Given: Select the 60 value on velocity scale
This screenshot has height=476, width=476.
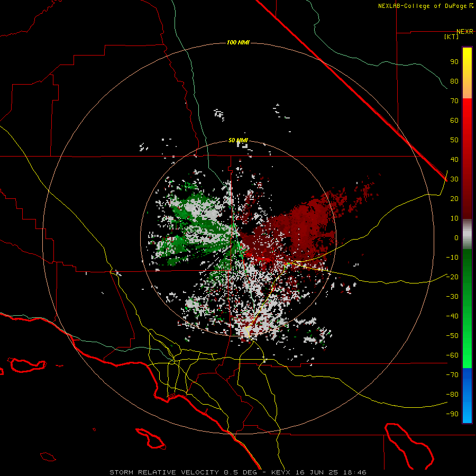Looking at the screenshot, I should click(454, 121).
